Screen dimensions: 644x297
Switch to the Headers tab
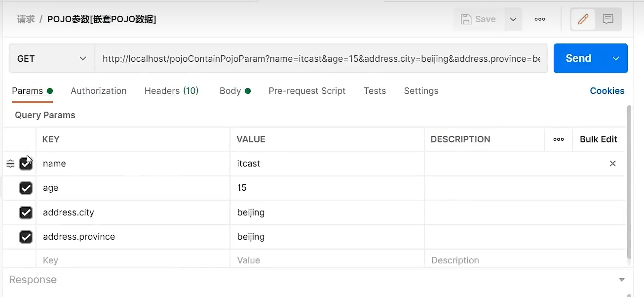171,91
